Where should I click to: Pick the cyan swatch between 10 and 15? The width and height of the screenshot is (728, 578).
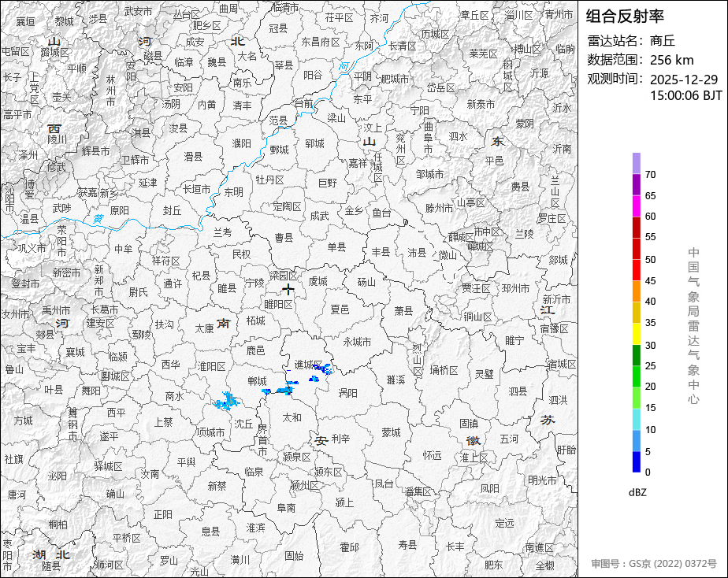click(637, 420)
